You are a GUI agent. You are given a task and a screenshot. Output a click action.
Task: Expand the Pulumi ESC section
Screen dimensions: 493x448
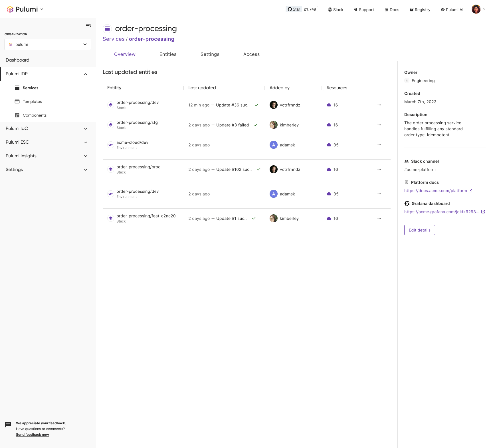click(x=86, y=142)
